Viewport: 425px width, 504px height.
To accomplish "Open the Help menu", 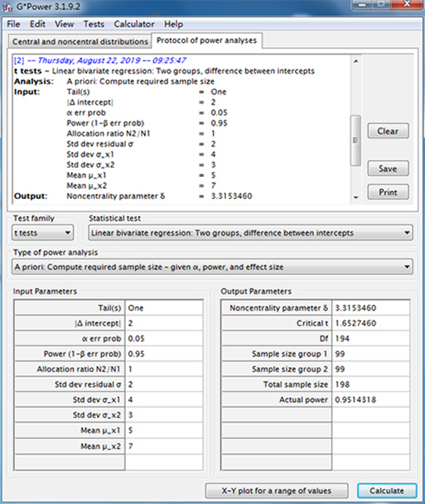I will 174,24.
